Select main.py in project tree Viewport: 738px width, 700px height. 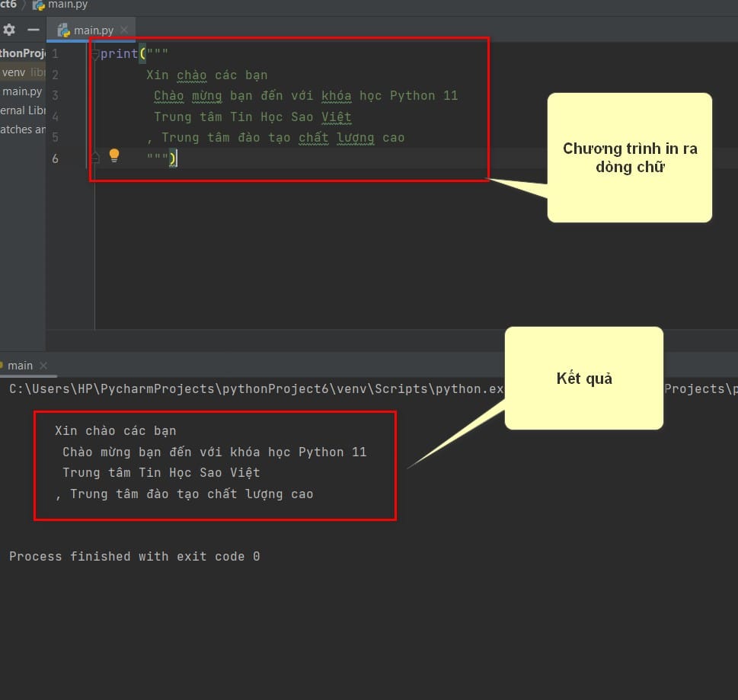[x=21, y=91]
